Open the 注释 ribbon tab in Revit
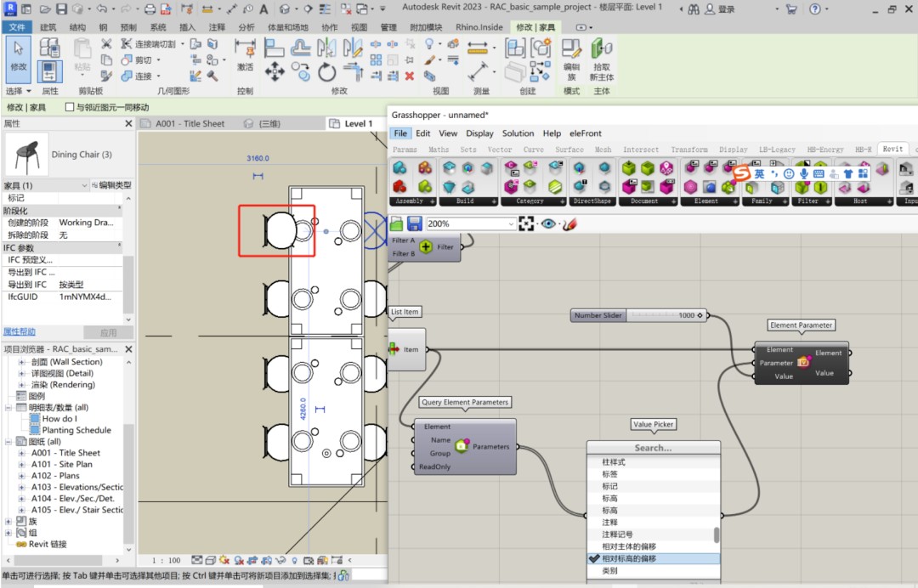Image resolution: width=918 pixels, height=588 pixels. 217,27
